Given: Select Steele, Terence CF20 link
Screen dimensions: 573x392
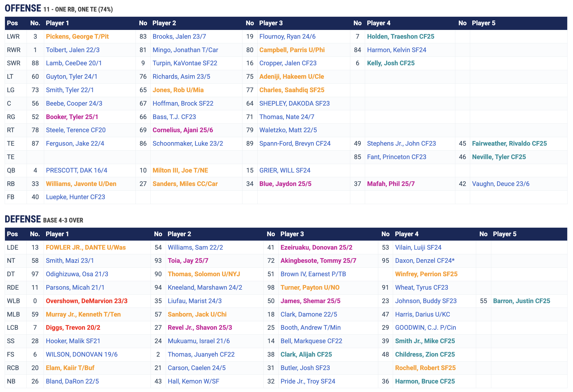Looking at the screenshot, I should point(76,130).
